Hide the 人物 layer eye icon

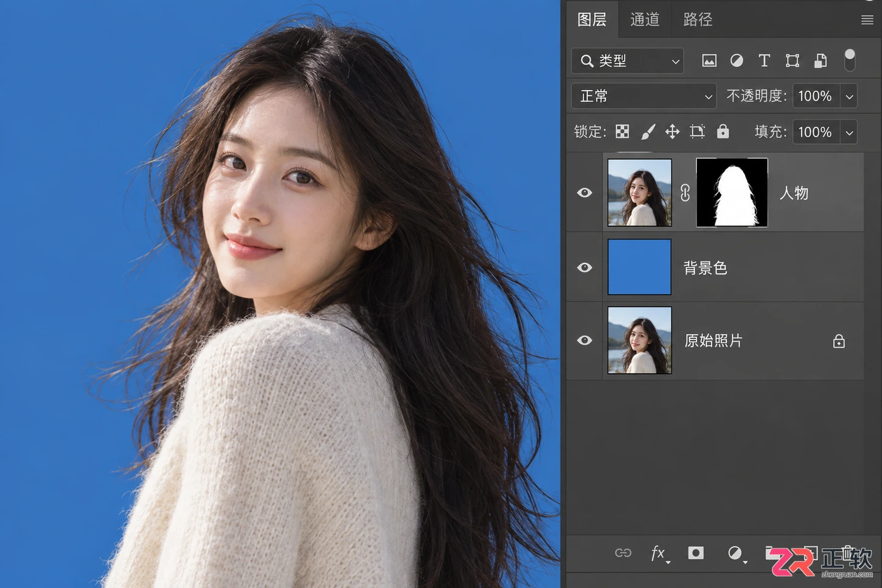(585, 193)
